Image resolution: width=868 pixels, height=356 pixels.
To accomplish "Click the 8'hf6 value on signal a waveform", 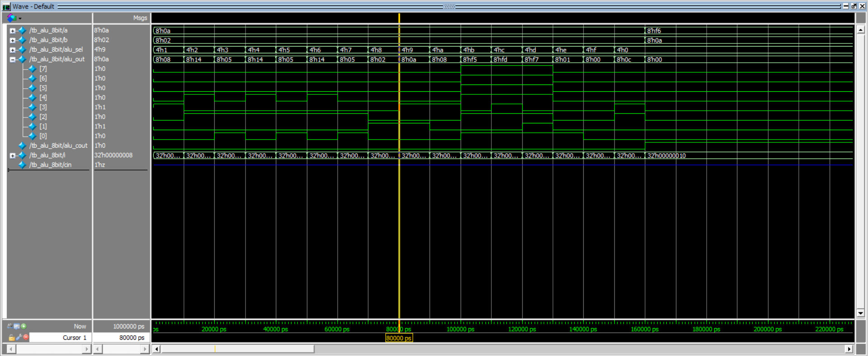I will (x=654, y=31).
